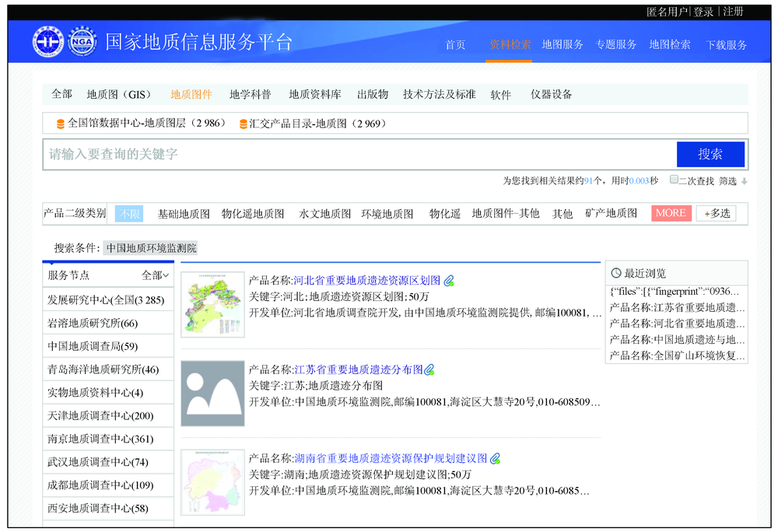Open the 地图检索 navigation tab

[670, 44]
